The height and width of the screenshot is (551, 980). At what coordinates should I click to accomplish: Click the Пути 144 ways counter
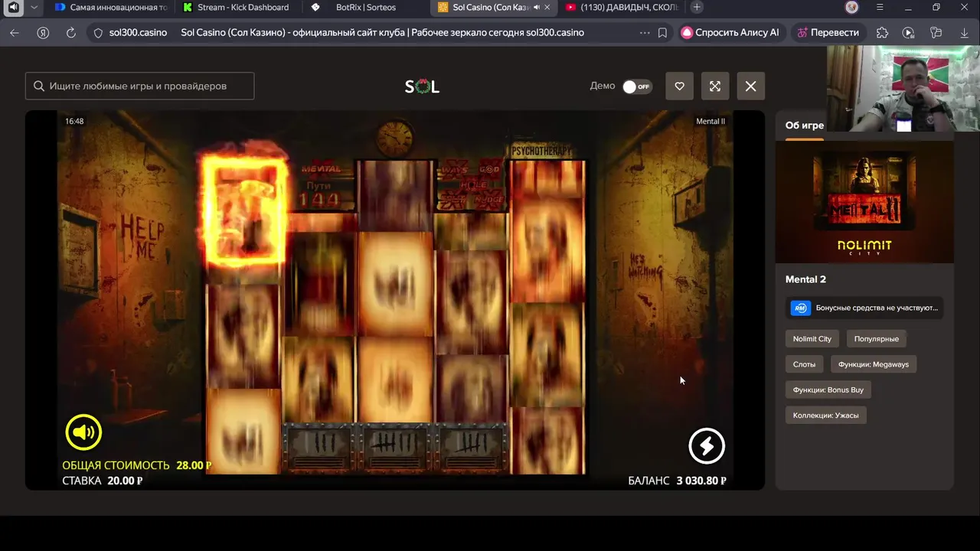(x=318, y=193)
